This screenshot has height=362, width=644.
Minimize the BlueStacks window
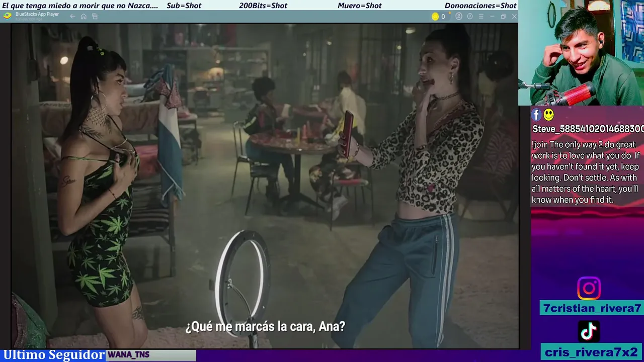click(492, 17)
